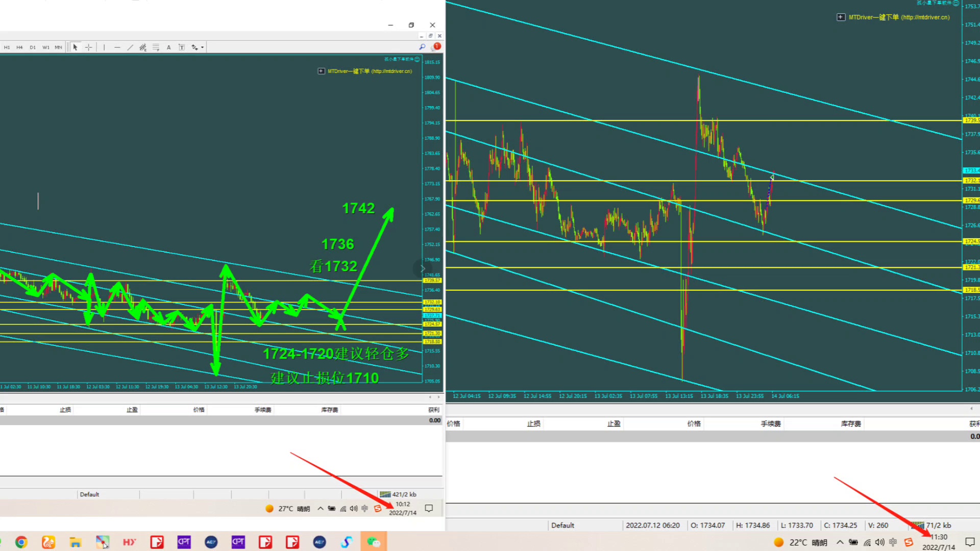Switch to the H4 timeframe
The width and height of the screenshot is (980, 551).
[19, 47]
